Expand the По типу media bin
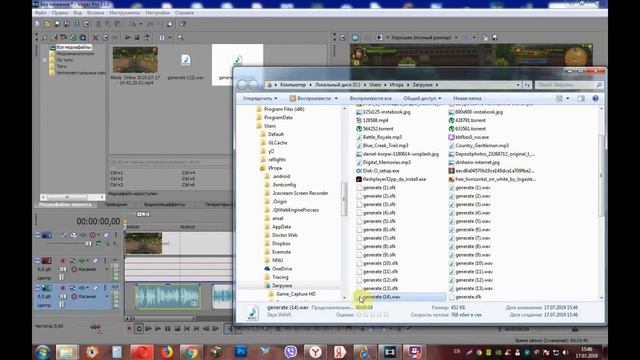640x360 pixels. pyautogui.click(x=44, y=60)
